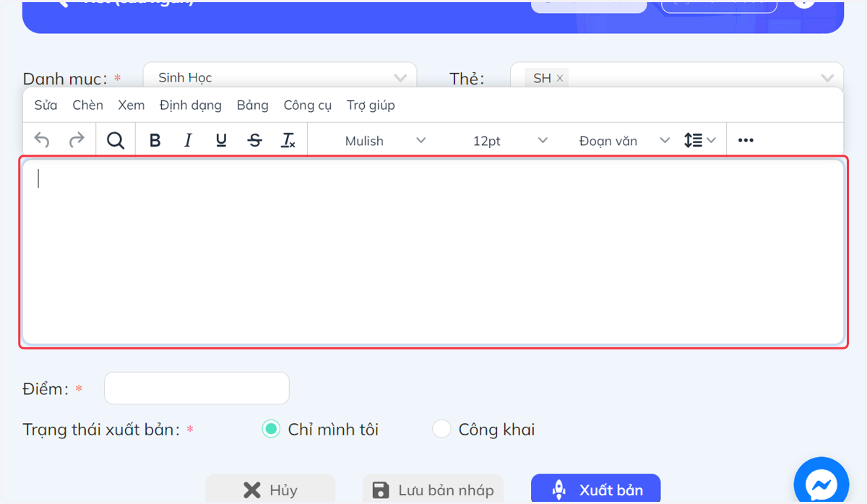
Task: Open the Sửa menu
Action: point(46,105)
